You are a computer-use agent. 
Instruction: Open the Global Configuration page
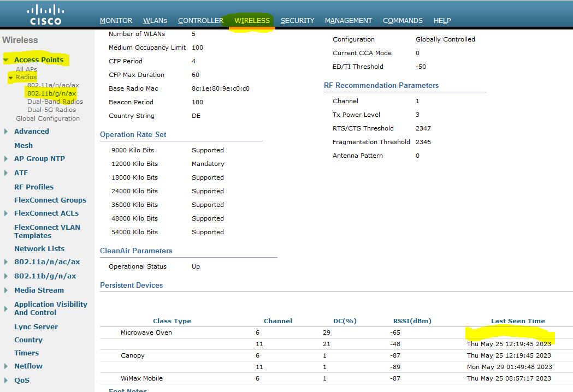coord(48,118)
